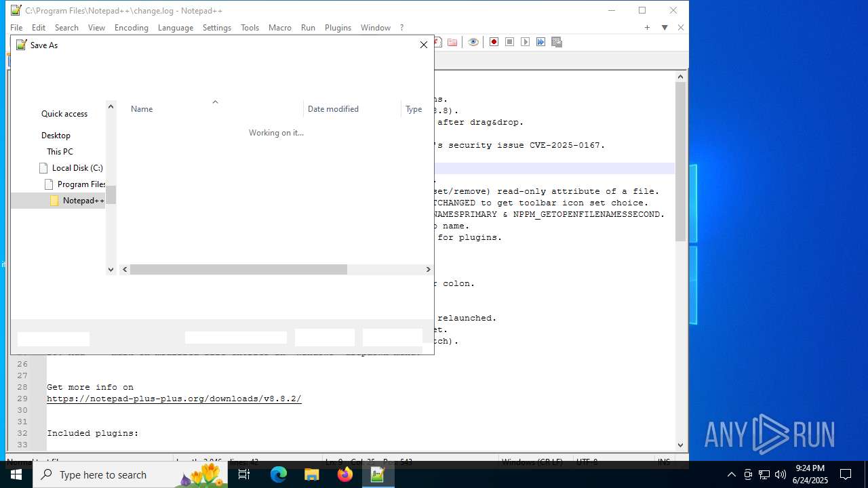Image resolution: width=868 pixels, height=488 pixels.
Task: Open the Language menu
Action: click(176, 28)
